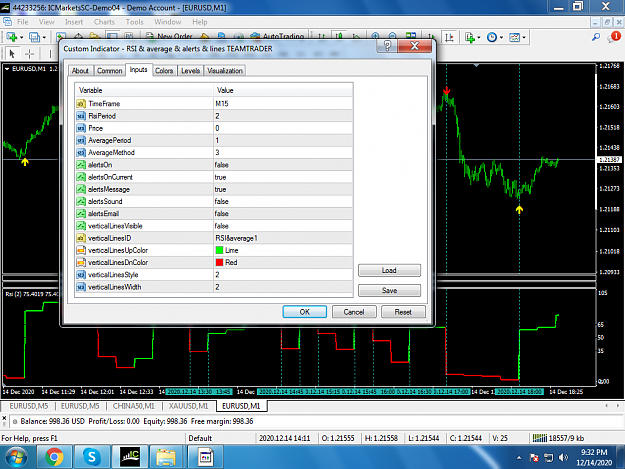Image resolution: width=625 pixels, height=469 pixels.
Task: Switch to the Common tab
Action: click(x=109, y=71)
